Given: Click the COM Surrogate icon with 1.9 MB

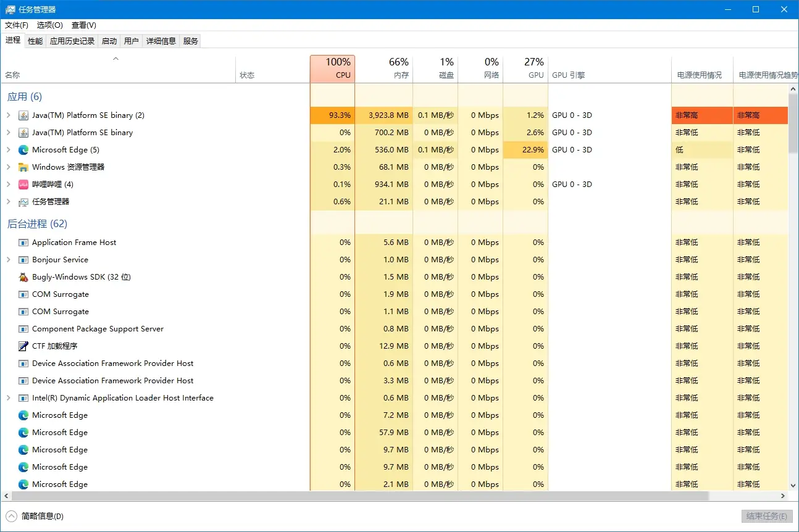Looking at the screenshot, I should click(x=23, y=294).
